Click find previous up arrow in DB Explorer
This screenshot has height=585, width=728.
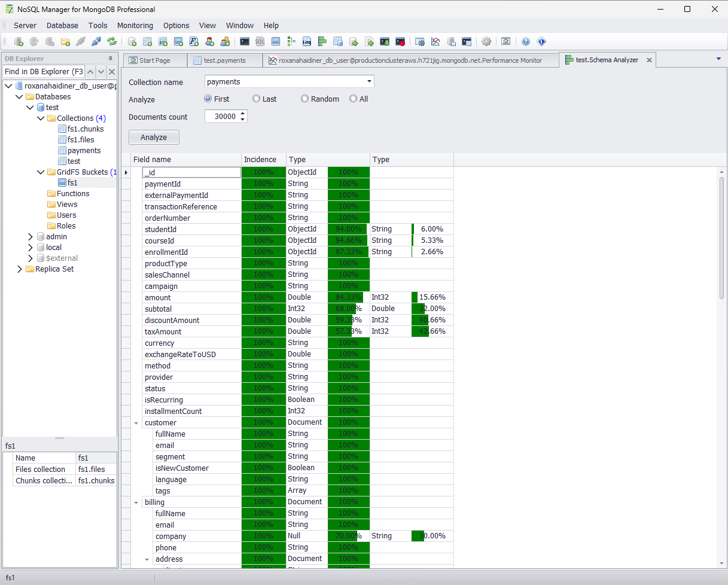pos(90,71)
